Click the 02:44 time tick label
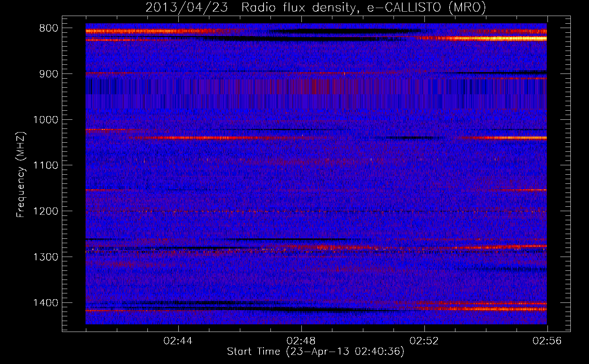 pyautogui.click(x=178, y=341)
